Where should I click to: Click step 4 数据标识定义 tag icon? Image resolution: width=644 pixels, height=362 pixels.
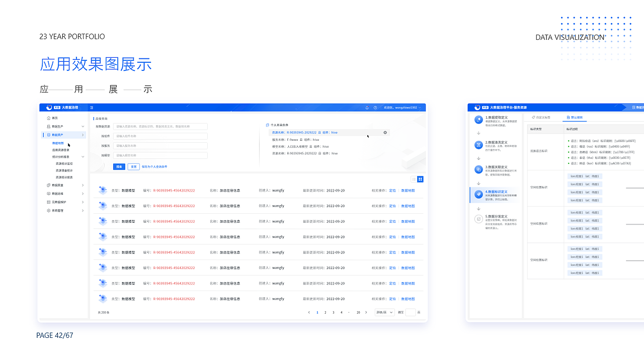point(478,194)
